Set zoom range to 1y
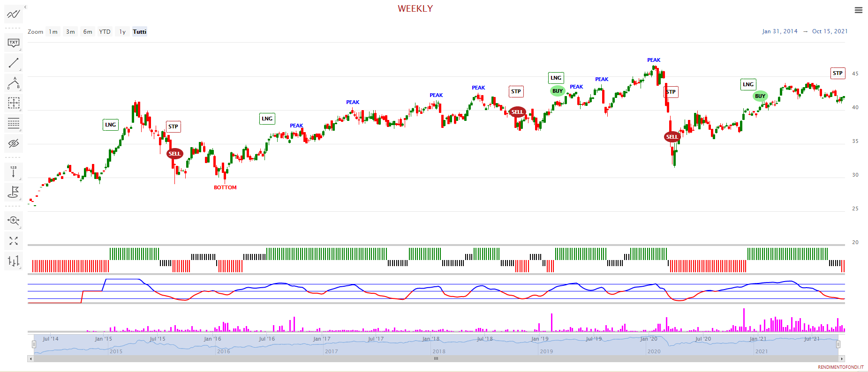The height and width of the screenshot is (372, 868). [x=122, y=32]
